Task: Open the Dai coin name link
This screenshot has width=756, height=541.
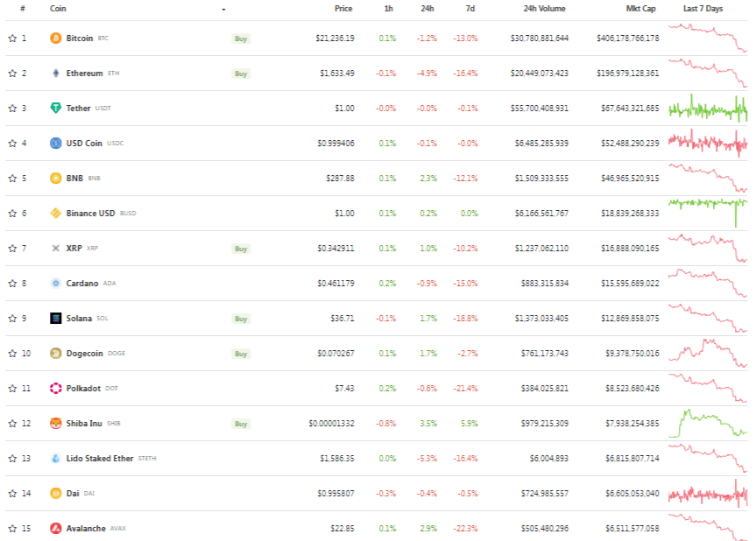Action: tap(73, 494)
